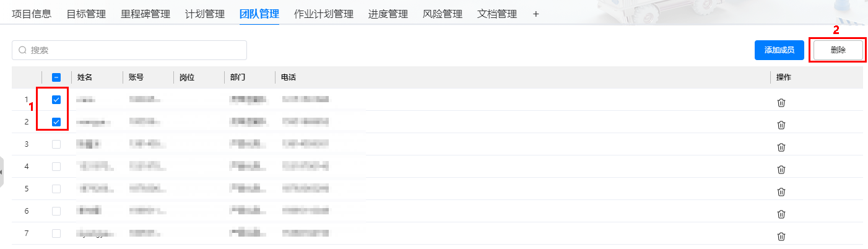Go to the 风险管理 tab
868x249 pixels.
click(443, 14)
